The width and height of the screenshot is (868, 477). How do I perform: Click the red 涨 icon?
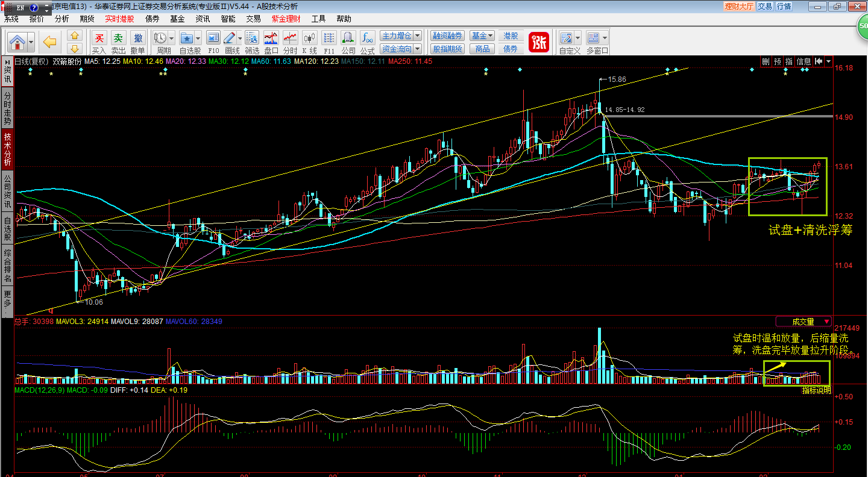pos(538,42)
